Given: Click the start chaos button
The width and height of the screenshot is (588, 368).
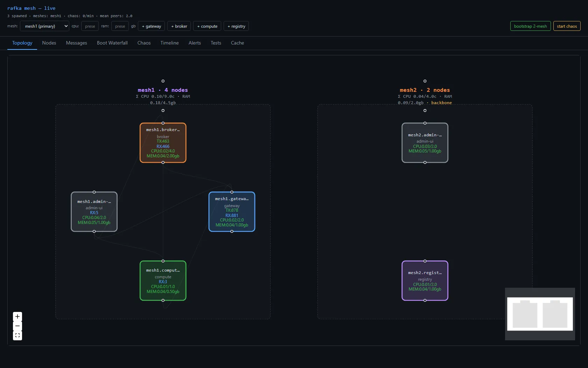Looking at the screenshot, I should 567,26.
